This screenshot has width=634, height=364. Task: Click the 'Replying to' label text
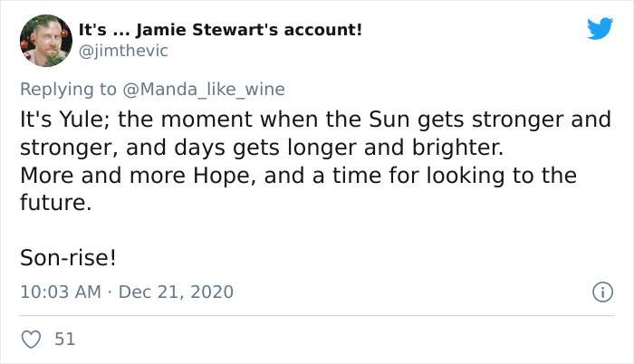68,89
